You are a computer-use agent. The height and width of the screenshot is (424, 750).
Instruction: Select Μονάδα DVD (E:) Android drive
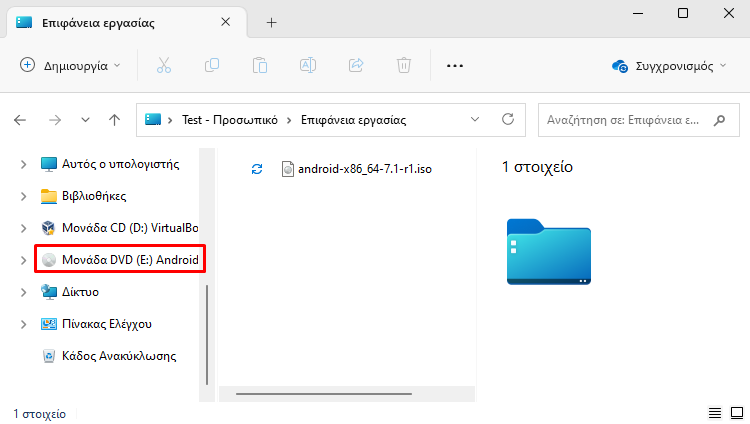tap(120, 260)
